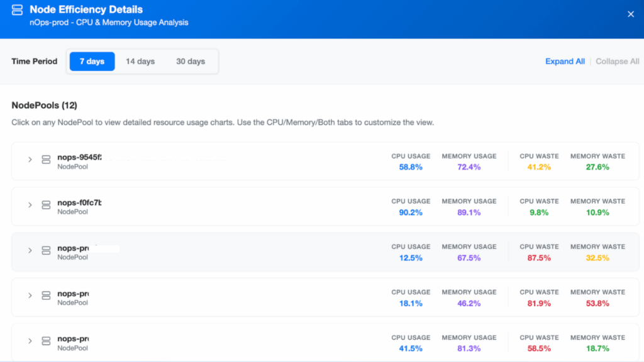This screenshot has width=644, height=362.
Task: Click server icon in the 18.1% CPU usage row
Action: click(x=46, y=295)
